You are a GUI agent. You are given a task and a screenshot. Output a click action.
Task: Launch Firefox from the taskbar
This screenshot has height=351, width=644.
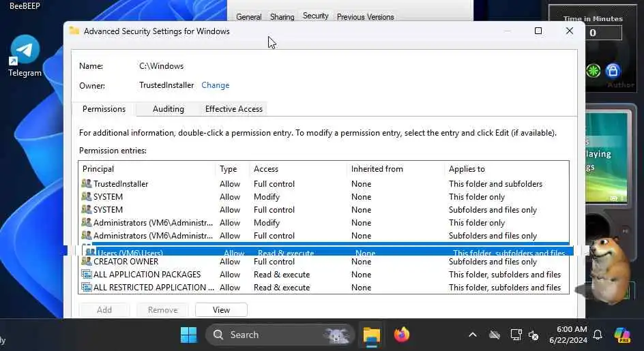pyautogui.click(x=401, y=335)
